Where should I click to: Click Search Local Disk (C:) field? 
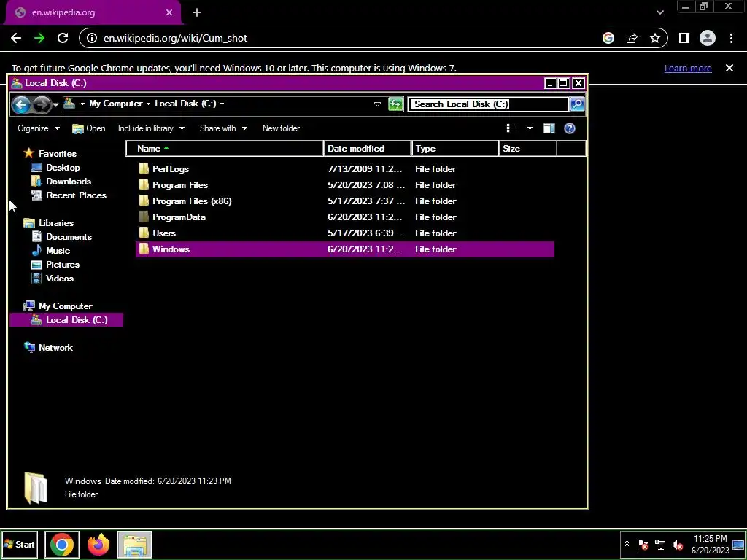488,104
